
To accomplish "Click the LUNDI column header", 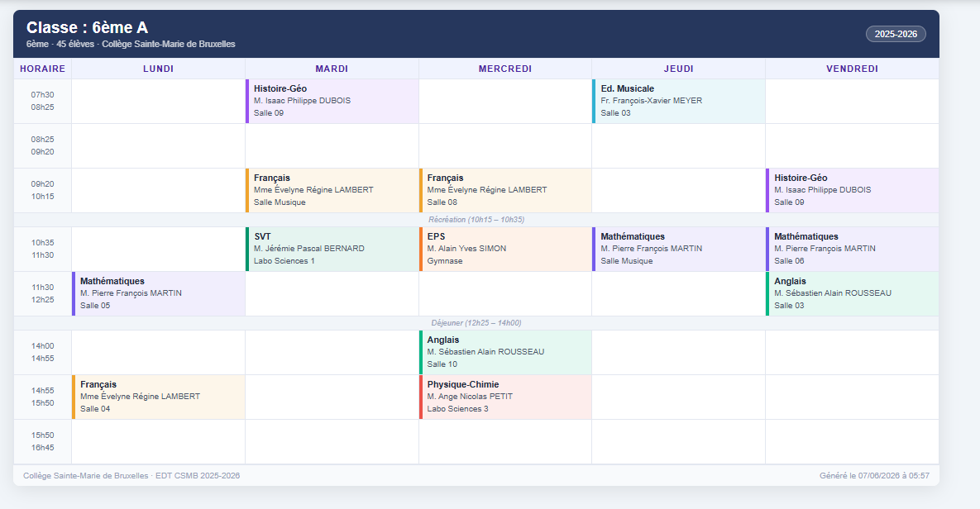I will point(158,69).
